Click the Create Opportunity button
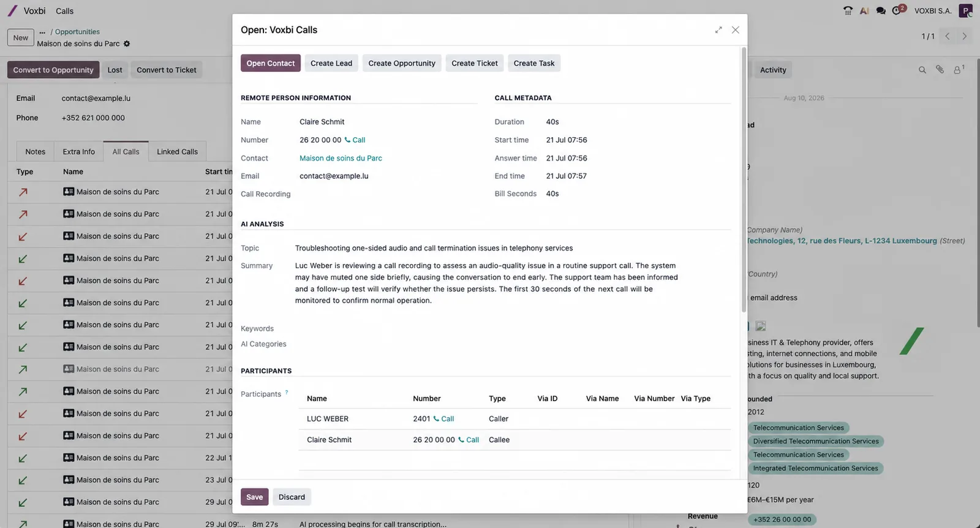 point(402,63)
